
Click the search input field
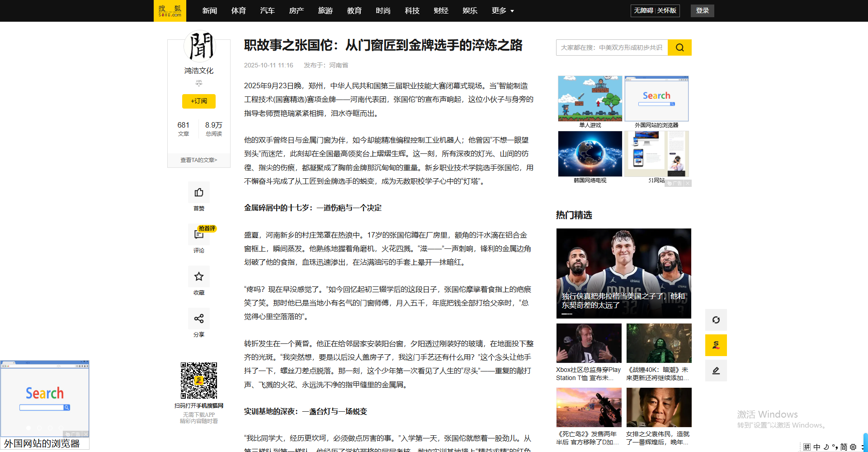(612, 48)
